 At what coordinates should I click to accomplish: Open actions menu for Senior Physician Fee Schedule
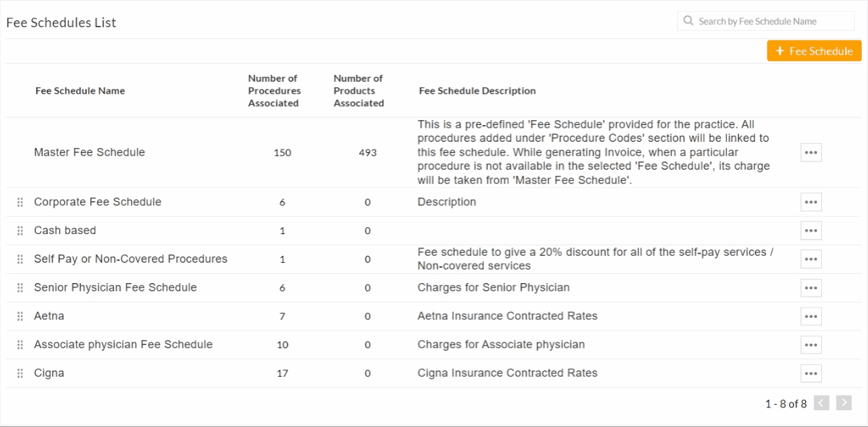810,287
